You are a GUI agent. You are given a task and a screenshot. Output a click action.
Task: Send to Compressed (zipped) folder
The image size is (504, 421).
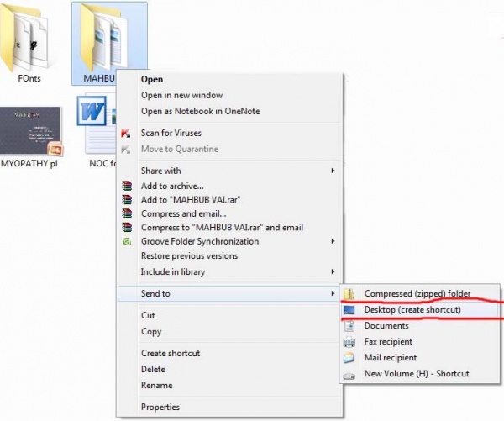420,293
